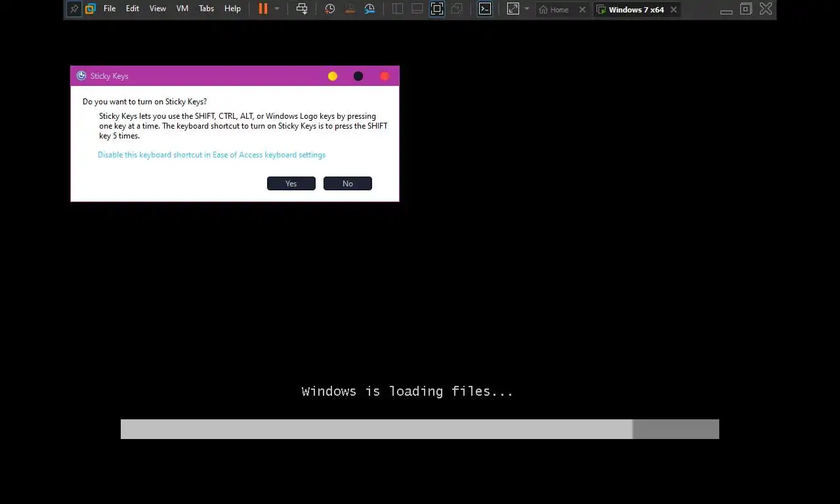The height and width of the screenshot is (504, 840).
Task: Pause the virtual machine
Action: click(262, 9)
